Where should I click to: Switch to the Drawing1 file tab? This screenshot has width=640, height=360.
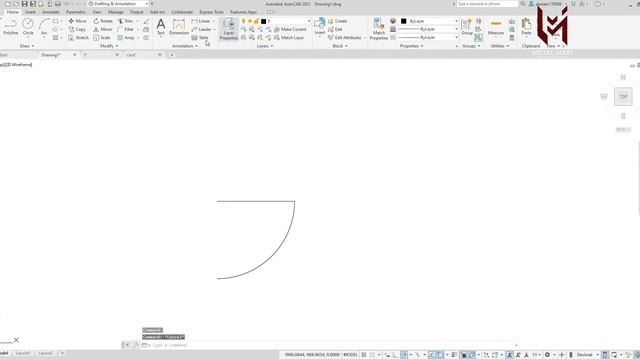(51, 55)
